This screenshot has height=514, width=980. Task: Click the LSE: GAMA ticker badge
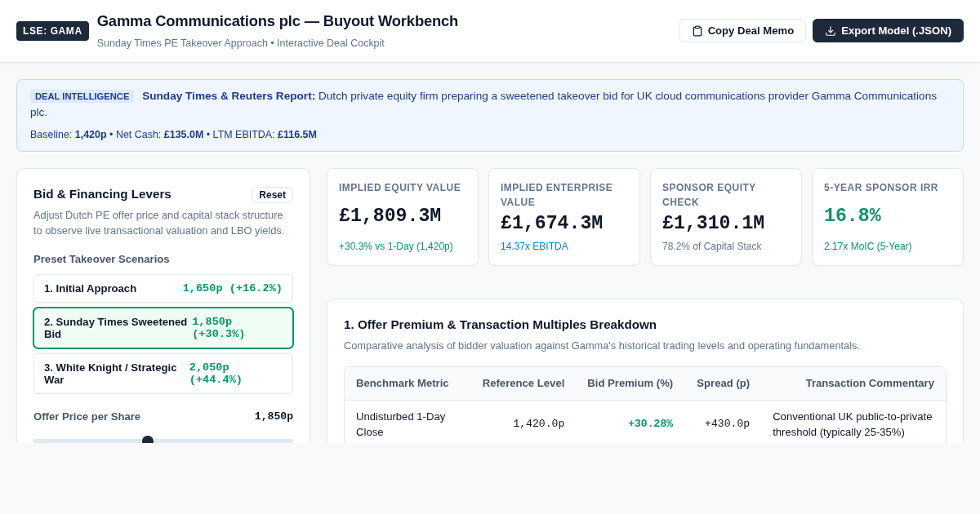[52, 31]
